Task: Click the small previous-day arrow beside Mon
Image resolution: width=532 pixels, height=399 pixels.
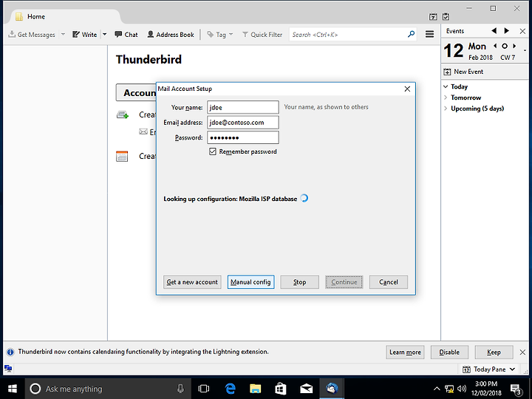Action: click(x=495, y=46)
